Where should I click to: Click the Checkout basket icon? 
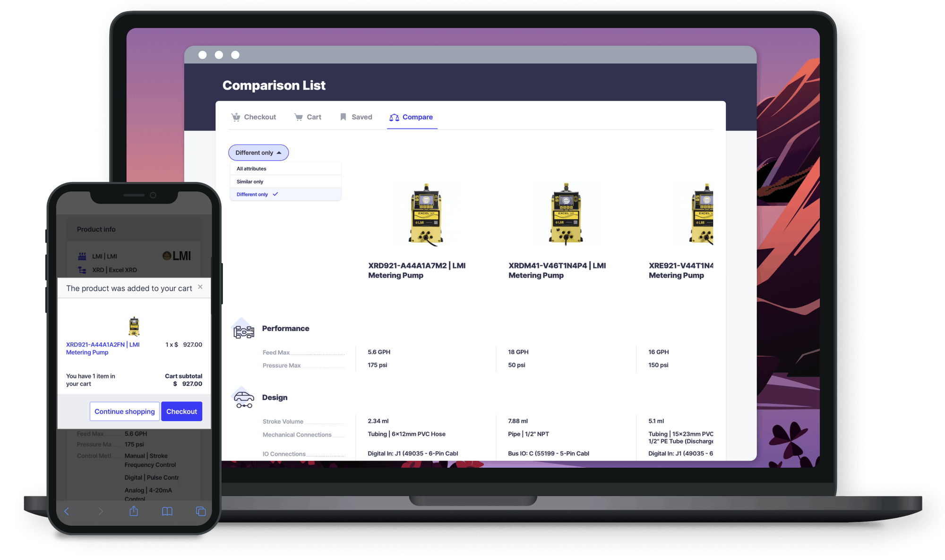[x=236, y=117]
